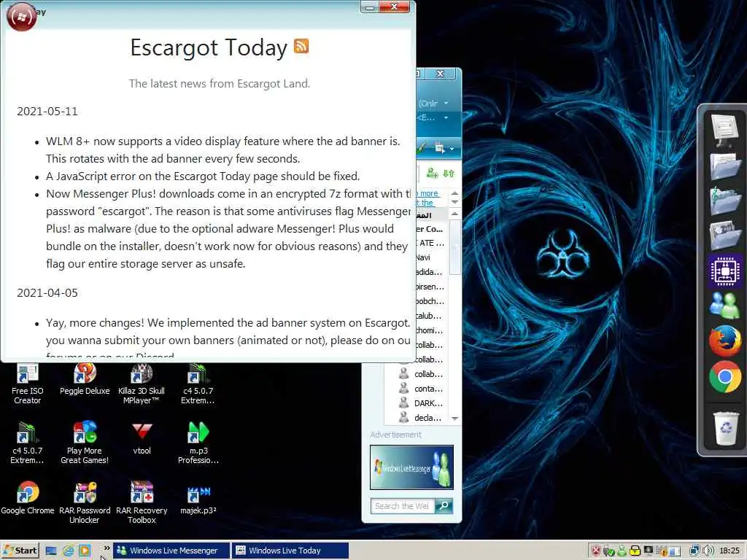Click the Windows orb logo on Today window

click(21, 17)
